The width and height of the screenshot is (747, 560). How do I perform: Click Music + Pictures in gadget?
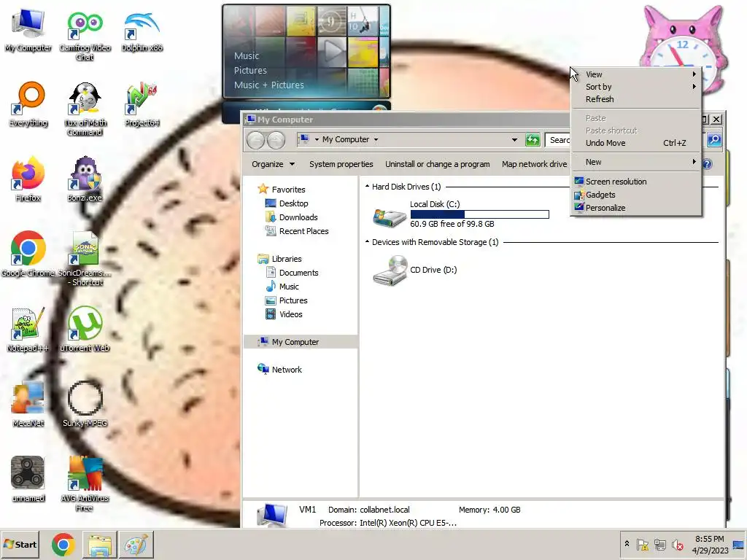[268, 85]
